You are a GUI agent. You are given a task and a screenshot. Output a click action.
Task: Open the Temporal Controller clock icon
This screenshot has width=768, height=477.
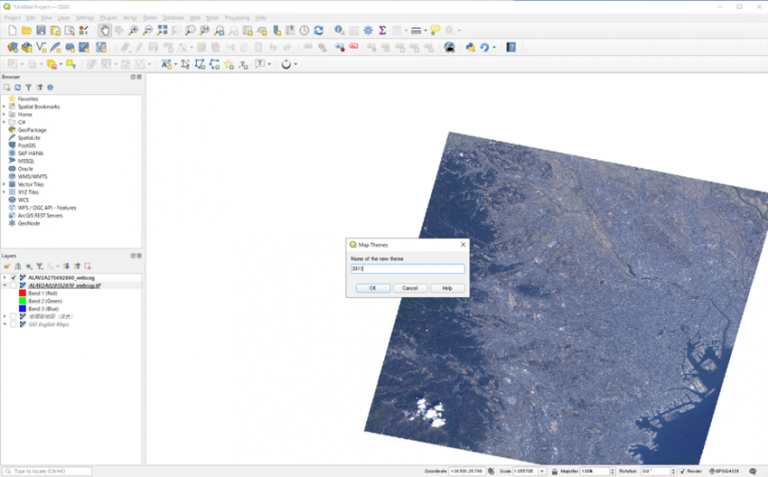pos(304,30)
